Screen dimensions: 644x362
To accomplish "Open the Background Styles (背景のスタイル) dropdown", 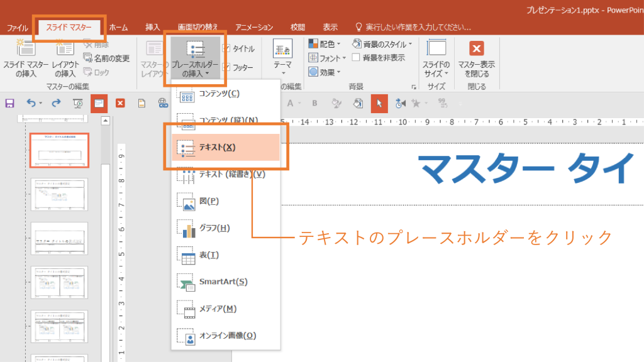I will pos(382,44).
